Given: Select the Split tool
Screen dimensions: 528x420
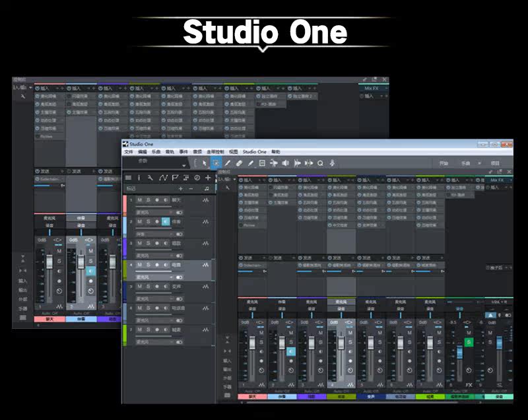Looking at the screenshot, I should [228, 163].
